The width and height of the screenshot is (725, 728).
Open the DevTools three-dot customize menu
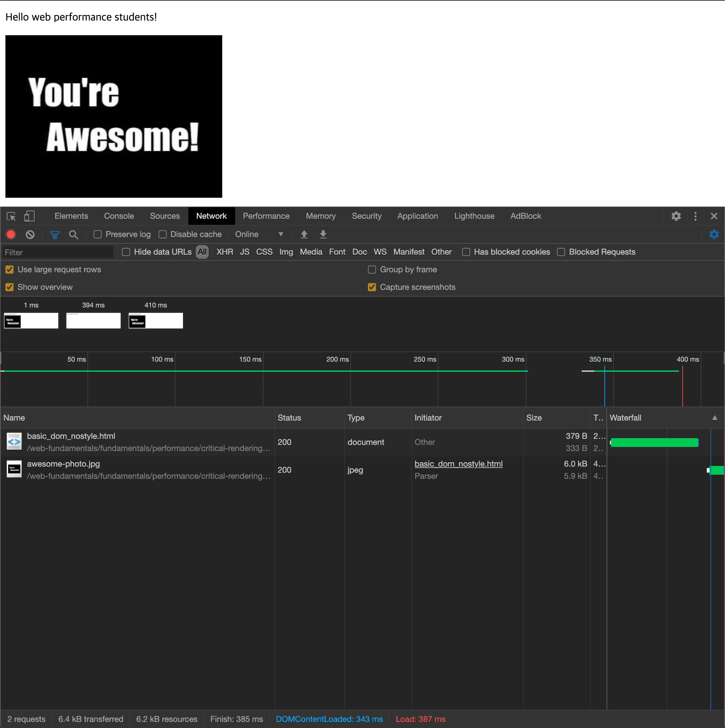point(695,216)
